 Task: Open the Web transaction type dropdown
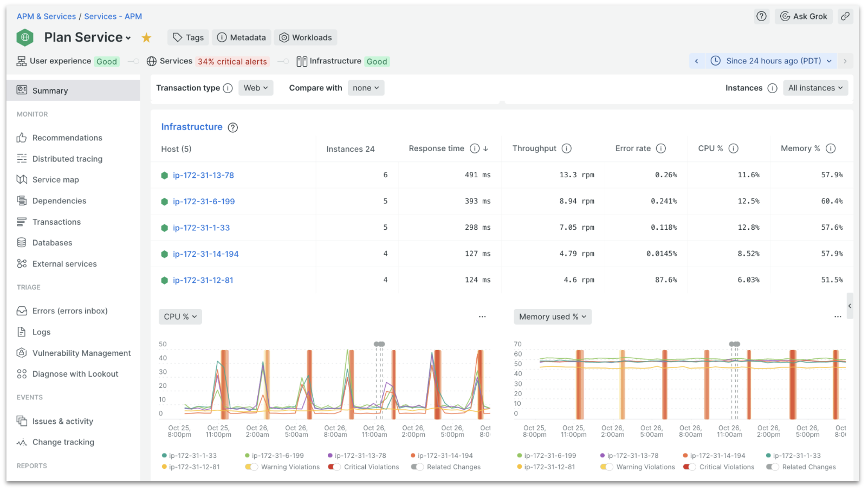(256, 88)
